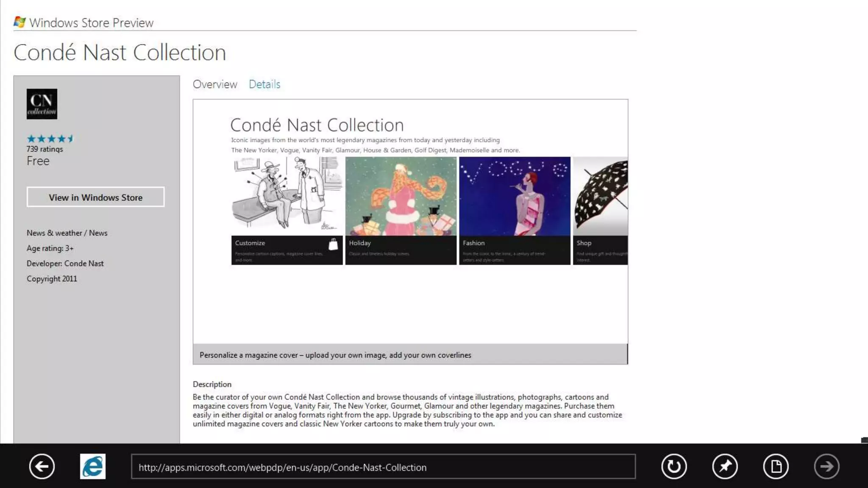Open the Customize cartoon tile
Viewport: 868px width, 488px height.
pos(287,197)
